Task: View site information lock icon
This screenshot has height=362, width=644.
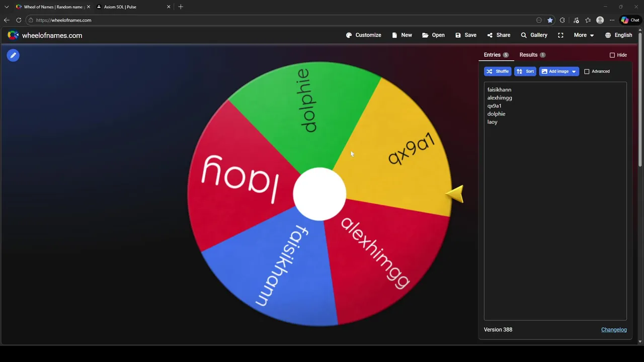Action: coord(31,20)
